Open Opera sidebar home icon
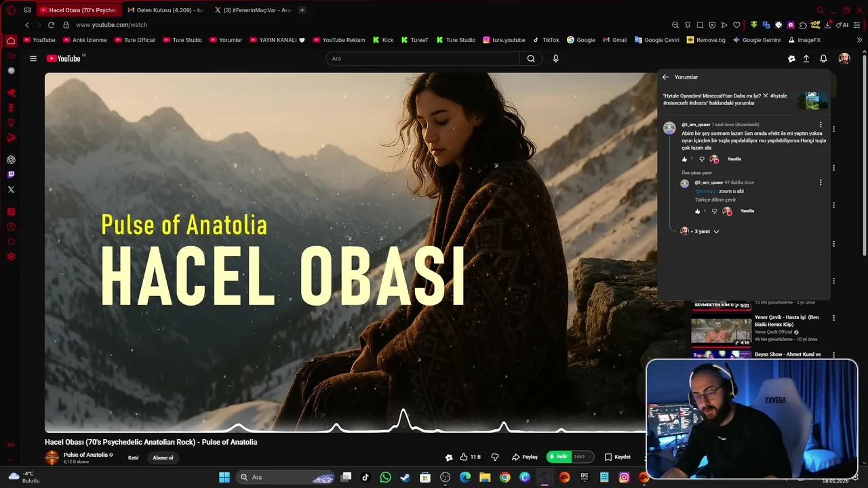Viewport: 868px width, 488px height. (11, 41)
